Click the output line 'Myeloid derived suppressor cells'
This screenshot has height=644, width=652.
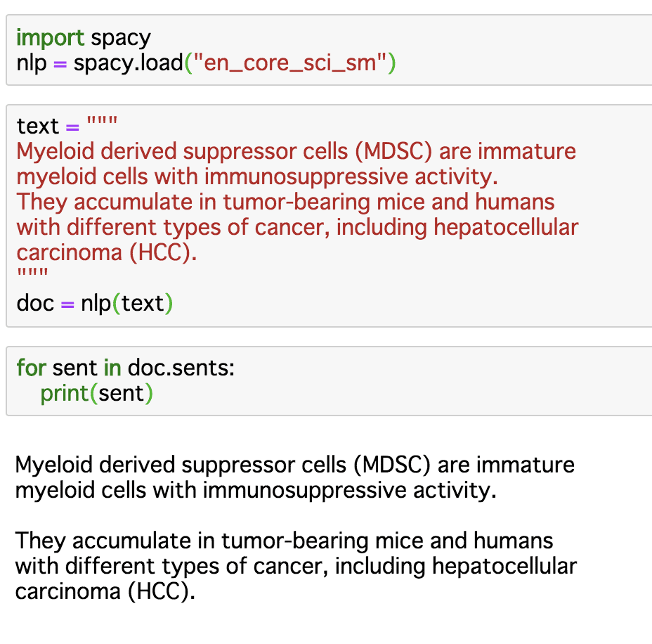295,465
